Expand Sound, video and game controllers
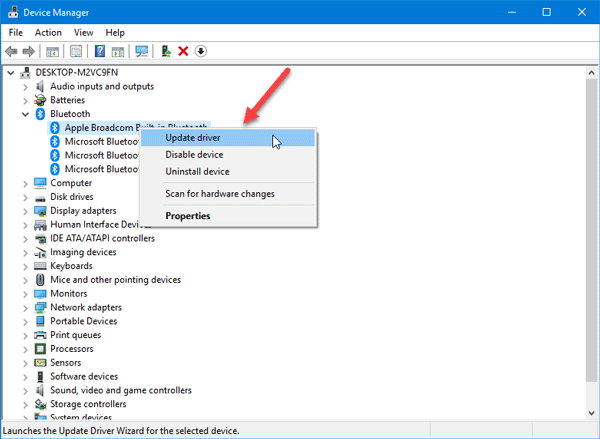Image resolution: width=600 pixels, height=439 pixels. [25, 391]
